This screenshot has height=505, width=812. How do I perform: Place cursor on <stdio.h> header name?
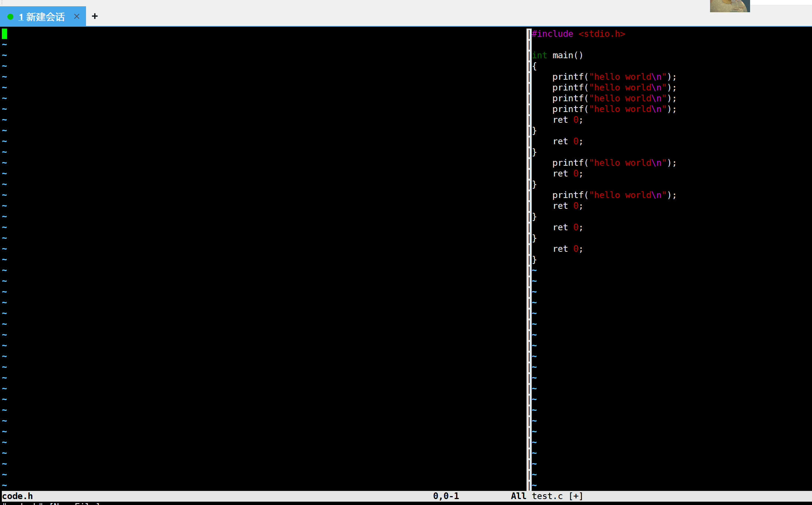[x=602, y=34]
